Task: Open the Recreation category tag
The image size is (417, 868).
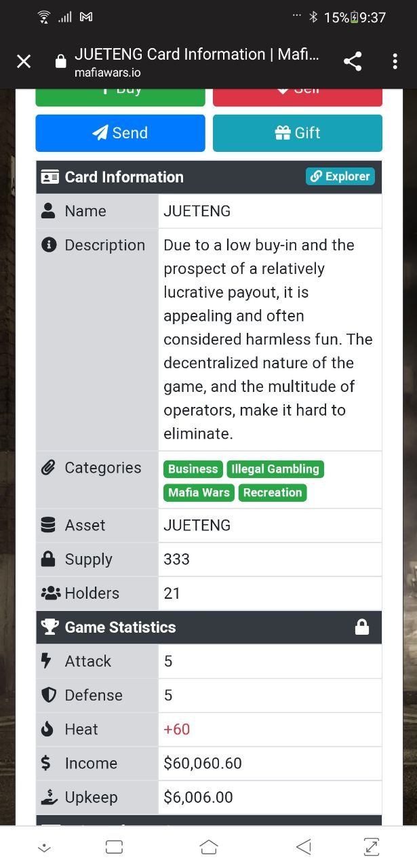Action: [273, 492]
